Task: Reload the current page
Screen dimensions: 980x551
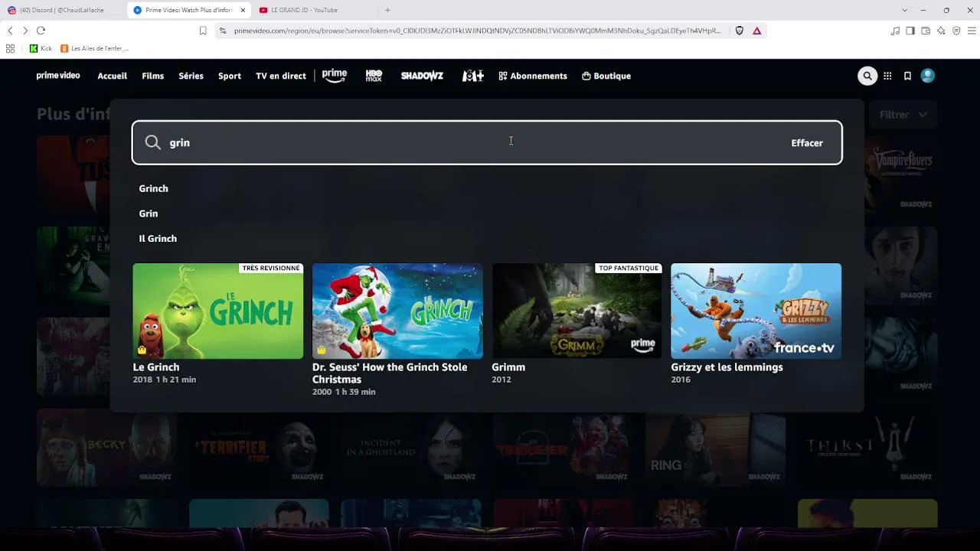Action: pyautogui.click(x=41, y=31)
